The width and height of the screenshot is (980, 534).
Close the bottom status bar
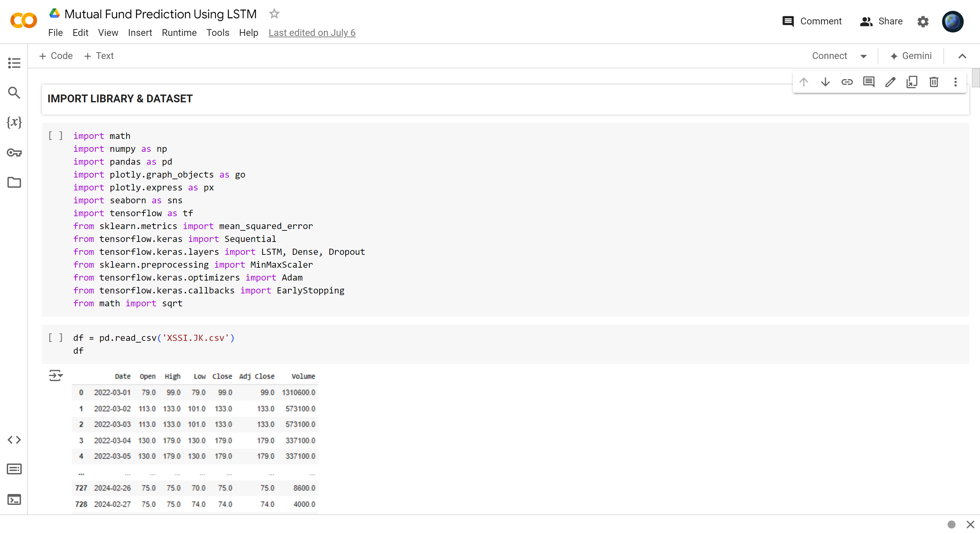971,525
